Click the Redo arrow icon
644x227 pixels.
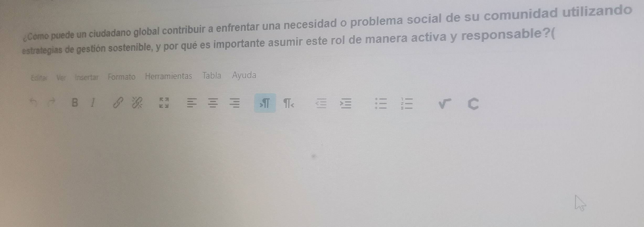tap(51, 102)
